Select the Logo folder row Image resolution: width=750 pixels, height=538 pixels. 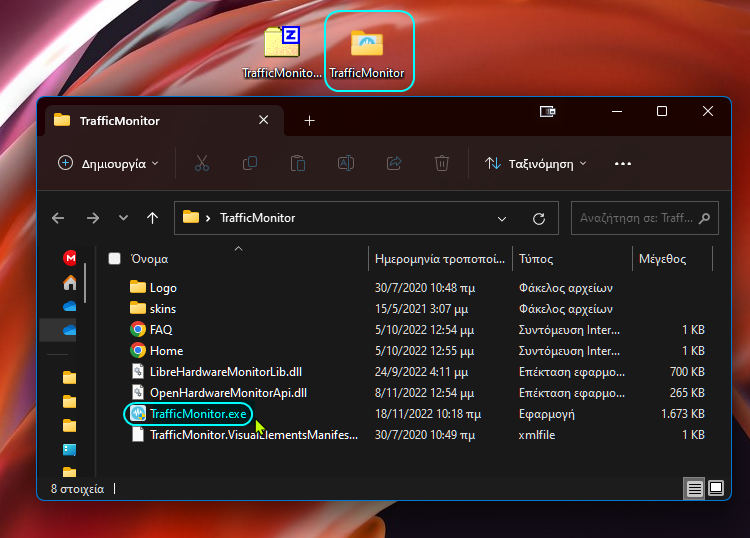pos(419,287)
